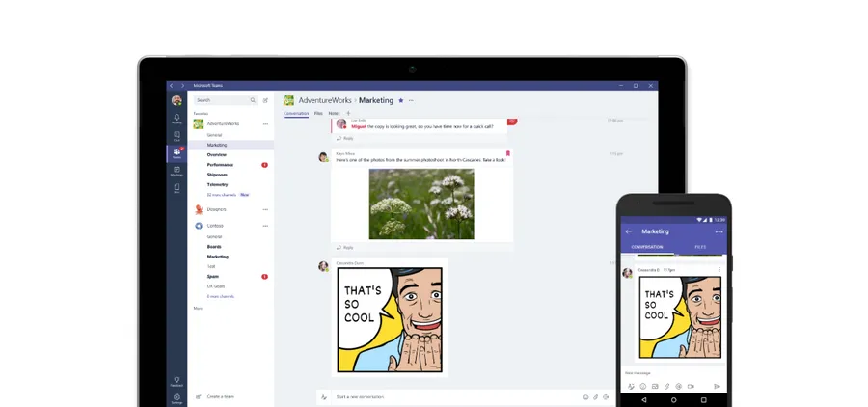Image resolution: width=868 pixels, height=407 pixels.
Task: Click the user profile avatar at top left
Action: click(x=176, y=100)
